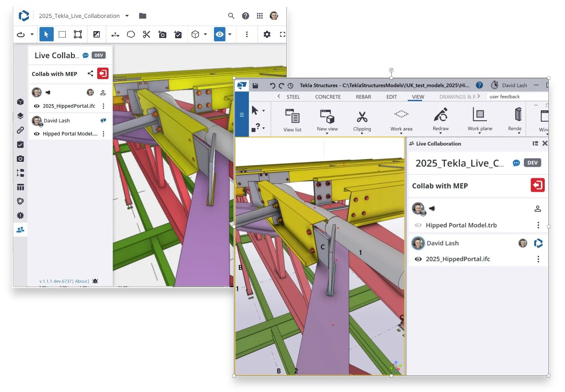Open options for 2025_HippedPortal.ifc in Trimble Connect
This screenshot has width=565, height=392.
click(104, 106)
